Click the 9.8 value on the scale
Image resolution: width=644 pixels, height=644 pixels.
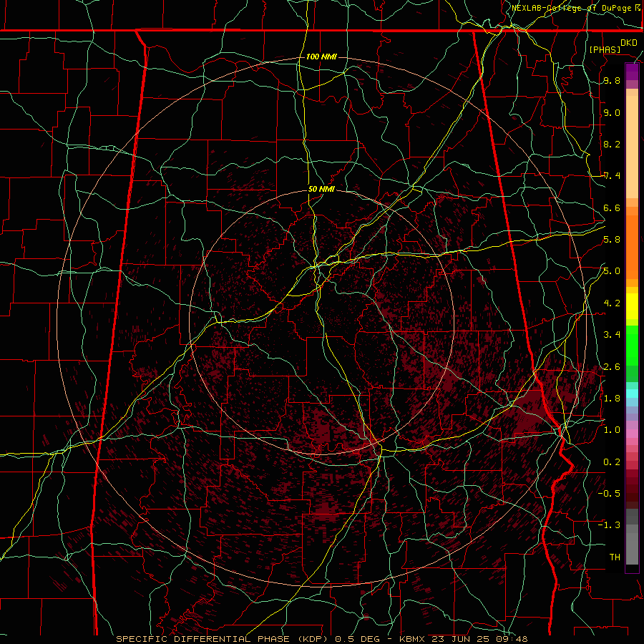(x=612, y=80)
